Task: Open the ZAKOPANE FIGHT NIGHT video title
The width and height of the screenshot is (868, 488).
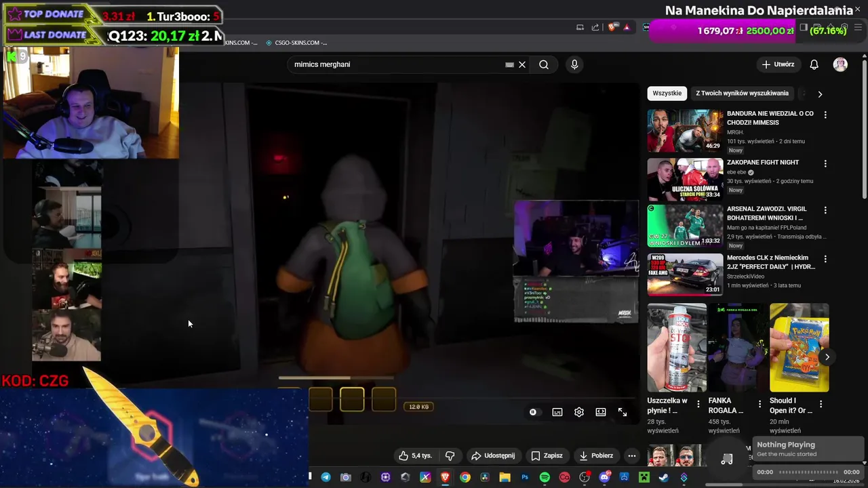Action: [763, 163]
